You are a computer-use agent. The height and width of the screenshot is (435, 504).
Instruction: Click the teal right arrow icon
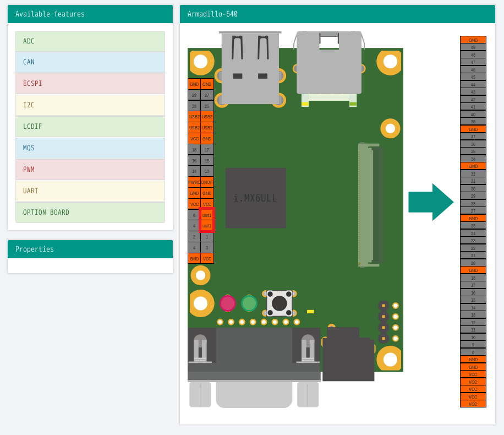pyautogui.click(x=430, y=202)
